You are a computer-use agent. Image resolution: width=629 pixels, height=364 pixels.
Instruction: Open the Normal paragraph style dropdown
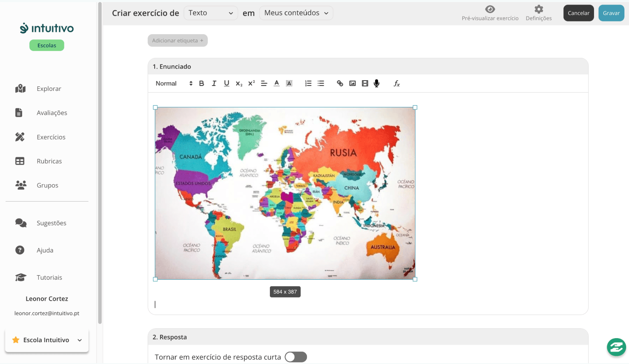click(174, 83)
